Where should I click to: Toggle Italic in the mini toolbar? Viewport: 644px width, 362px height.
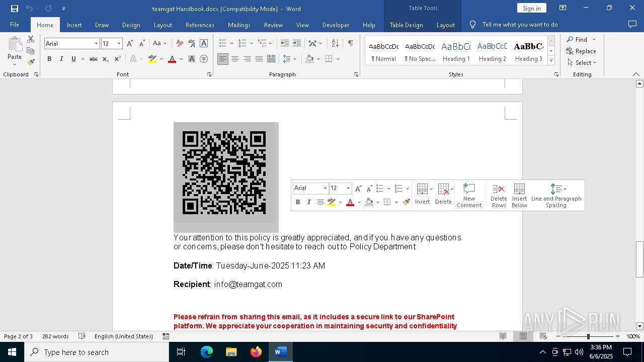coord(309,202)
